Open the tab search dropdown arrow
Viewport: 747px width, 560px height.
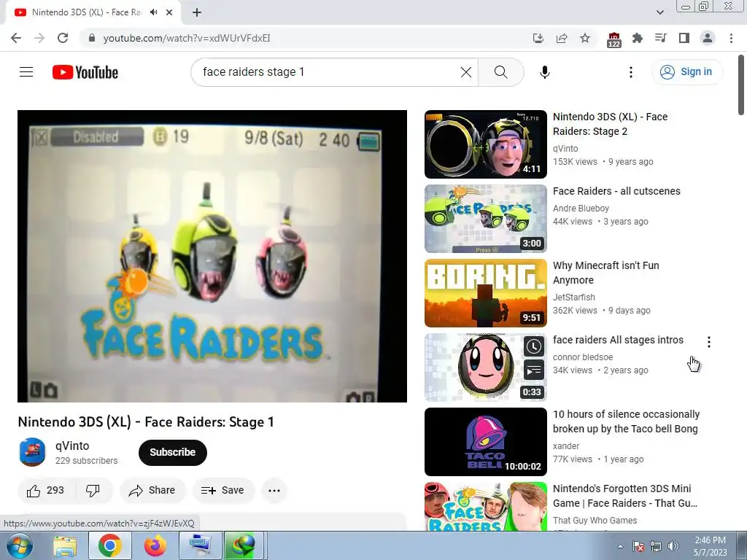click(x=660, y=12)
